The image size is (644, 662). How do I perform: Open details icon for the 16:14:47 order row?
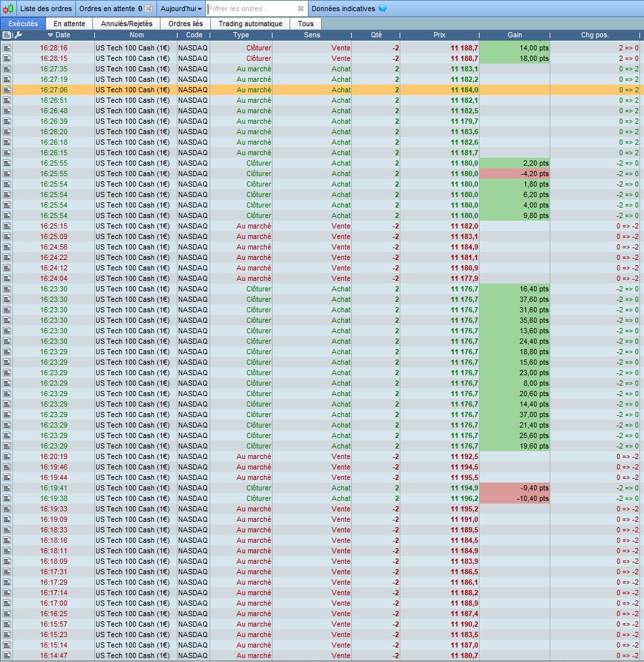[7, 655]
